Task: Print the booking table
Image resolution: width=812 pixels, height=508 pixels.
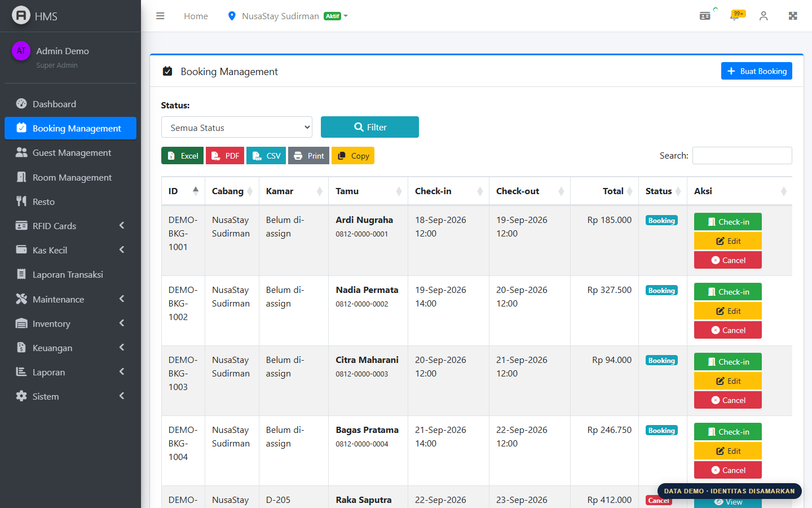Action: (x=308, y=156)
